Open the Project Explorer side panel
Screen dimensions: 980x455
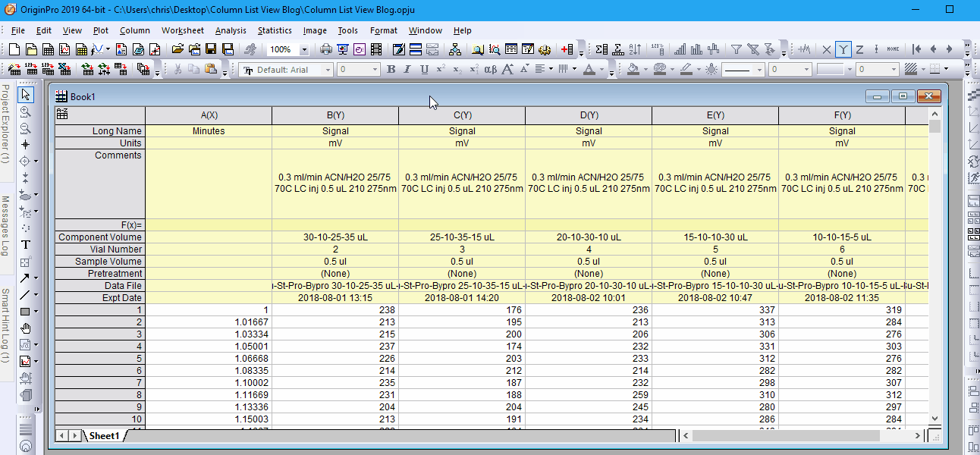point(5,124)
